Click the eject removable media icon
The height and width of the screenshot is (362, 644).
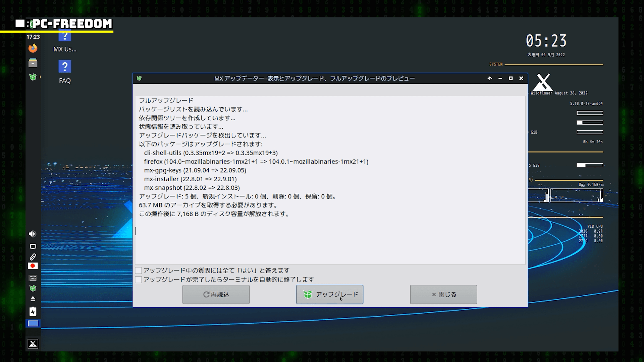coord(33,299)
